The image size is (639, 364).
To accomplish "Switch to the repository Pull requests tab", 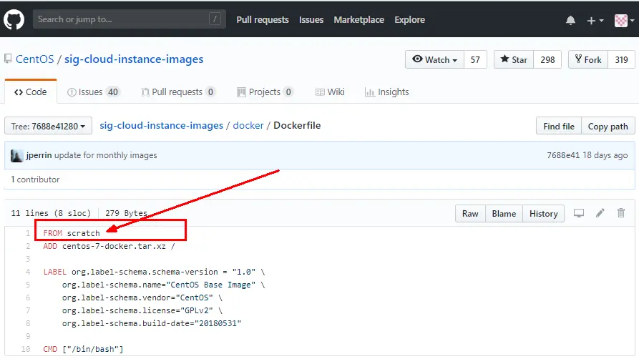I will [x=177, y=92].
